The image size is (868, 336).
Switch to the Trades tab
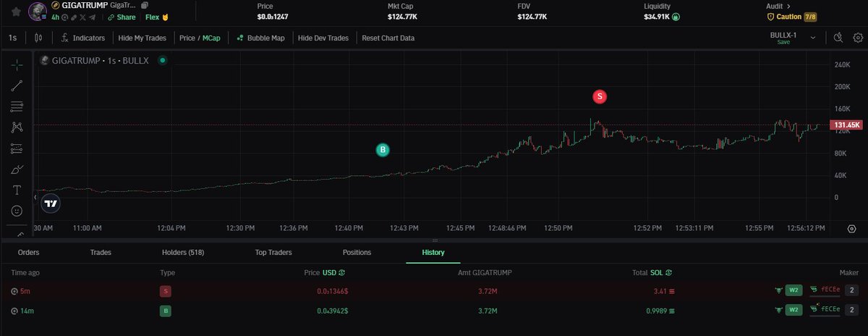101,253
